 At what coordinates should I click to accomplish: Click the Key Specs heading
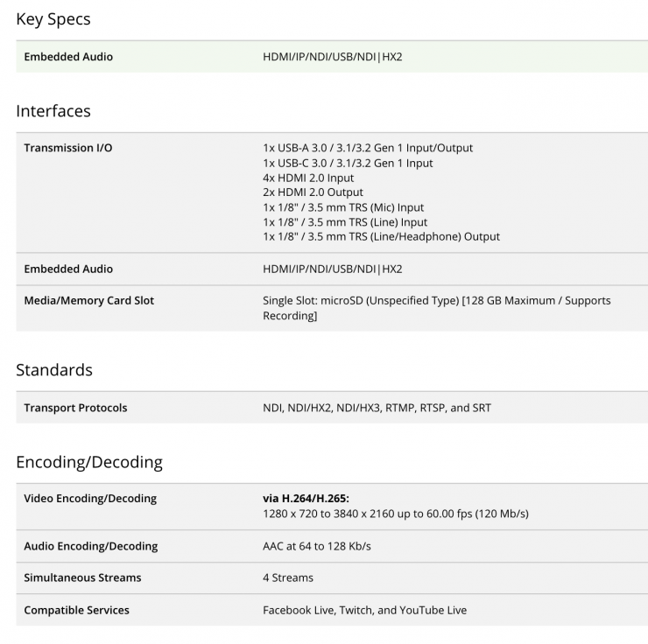point(53,19)
